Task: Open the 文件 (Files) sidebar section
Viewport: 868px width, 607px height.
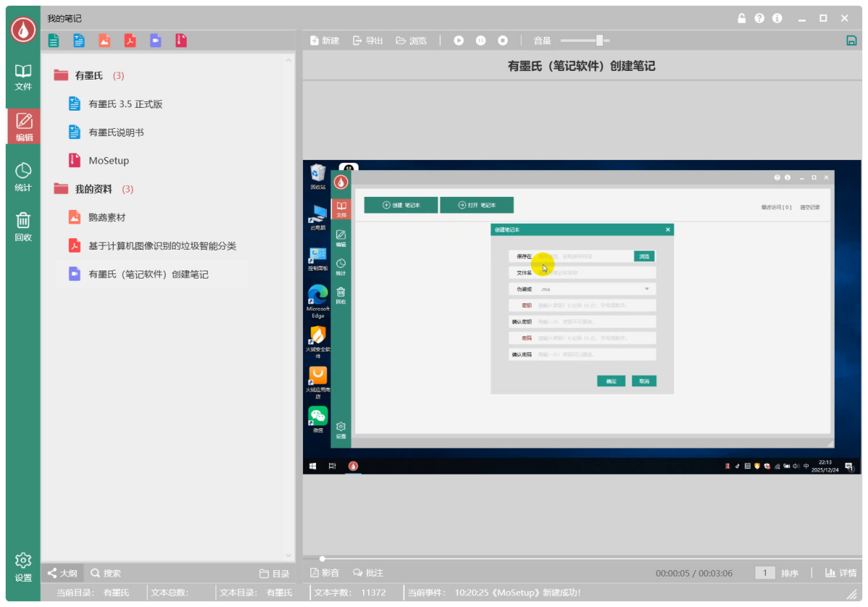Action: (x=23, y=77)
